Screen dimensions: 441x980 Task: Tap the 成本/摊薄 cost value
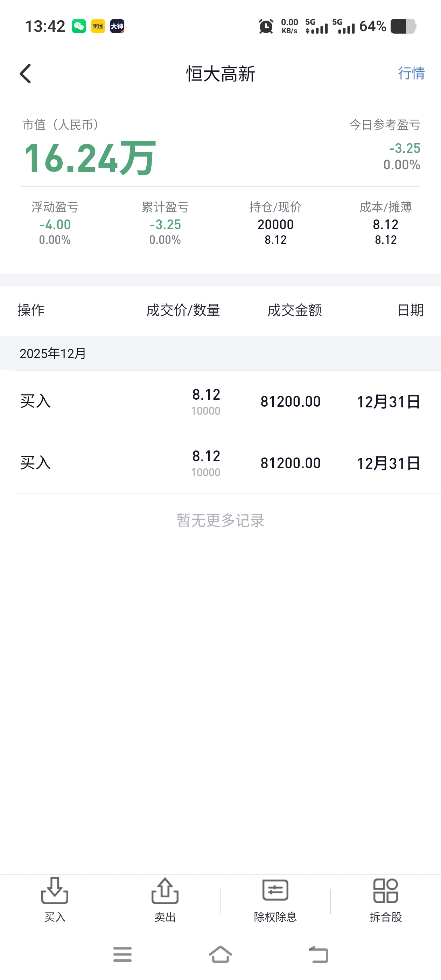(x=385, y=224)
